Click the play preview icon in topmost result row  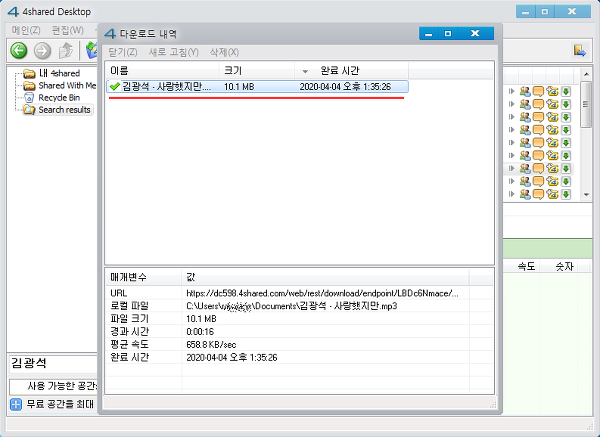pos(512,91)
